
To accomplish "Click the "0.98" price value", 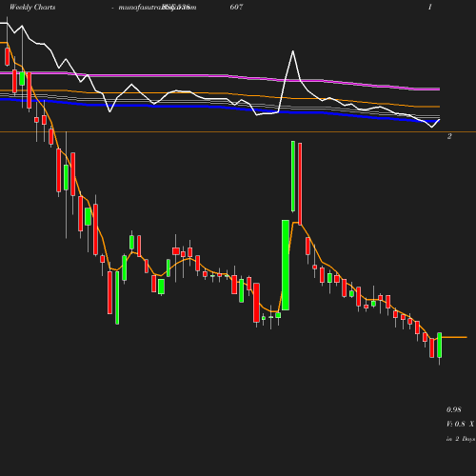I will [454, 409].
